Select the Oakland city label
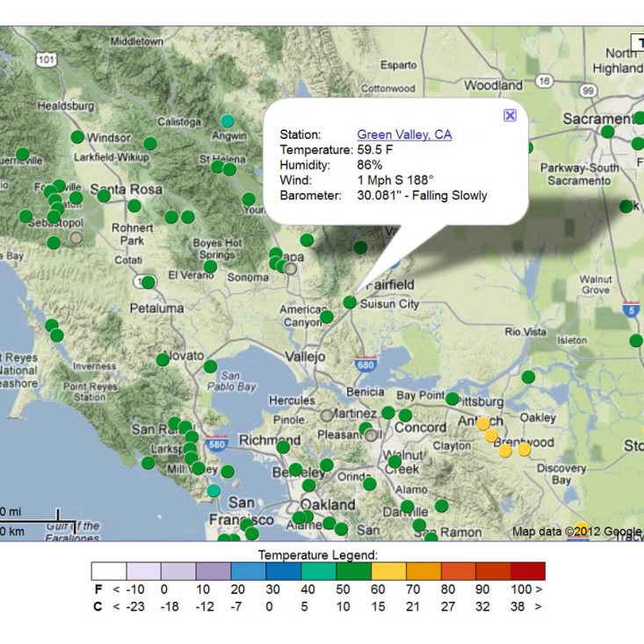Viewport: 644px width, 644px height. click(328, 504)
